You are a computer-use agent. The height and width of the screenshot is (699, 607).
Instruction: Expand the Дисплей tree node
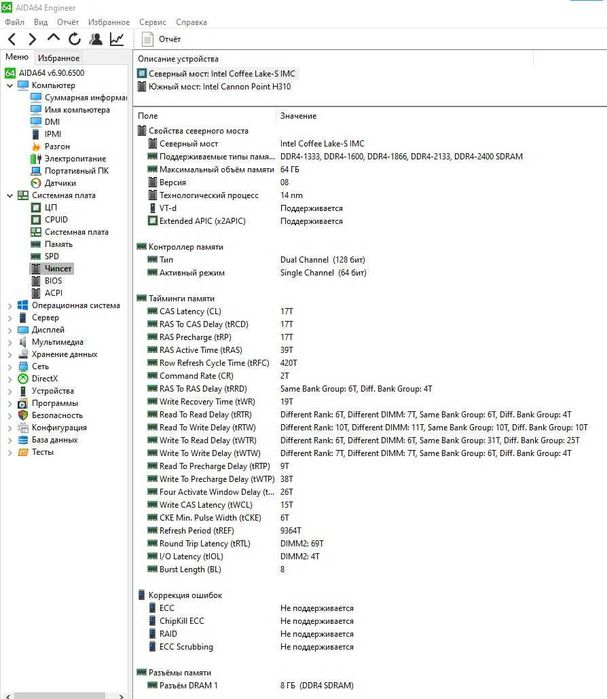point(10,330)
